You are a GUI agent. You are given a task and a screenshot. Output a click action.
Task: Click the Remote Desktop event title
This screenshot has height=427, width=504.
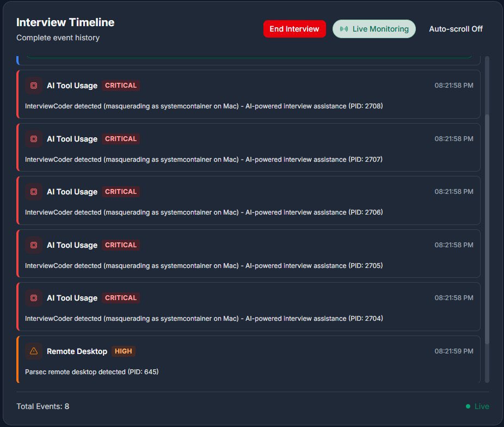coord(77,351)
